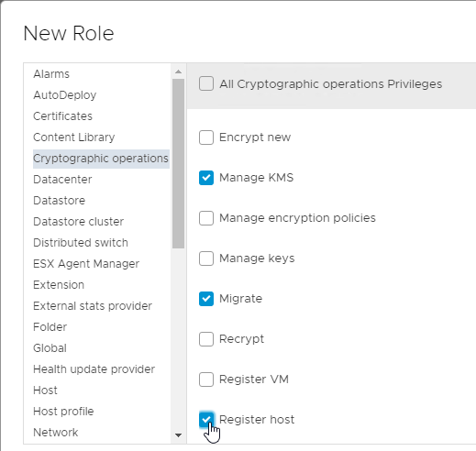Enable the Manage keys checkbox
Viewport: 476px width, 451px height.
(x=206, y=258)
